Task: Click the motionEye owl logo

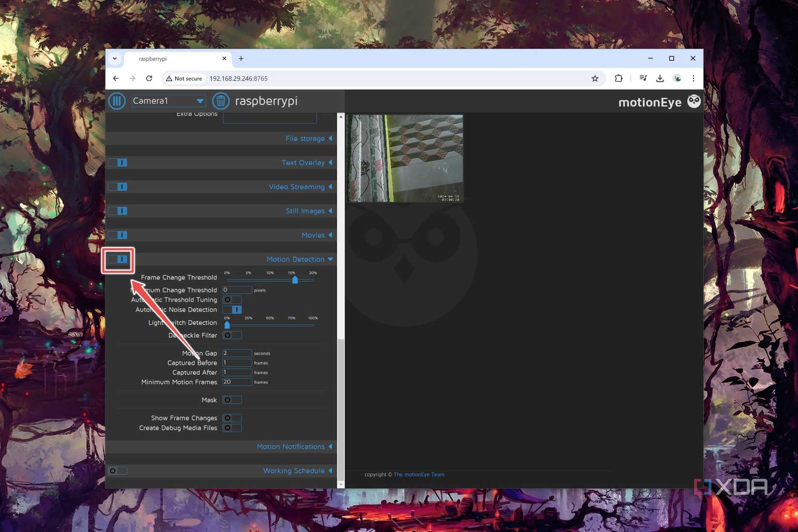Action: coord(694,101)
